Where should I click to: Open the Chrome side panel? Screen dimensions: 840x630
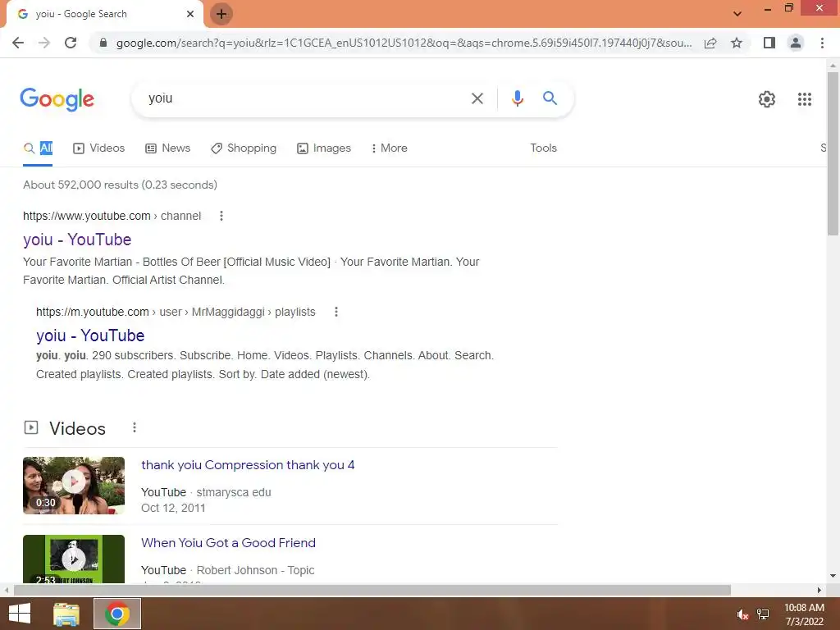[769, 43]
